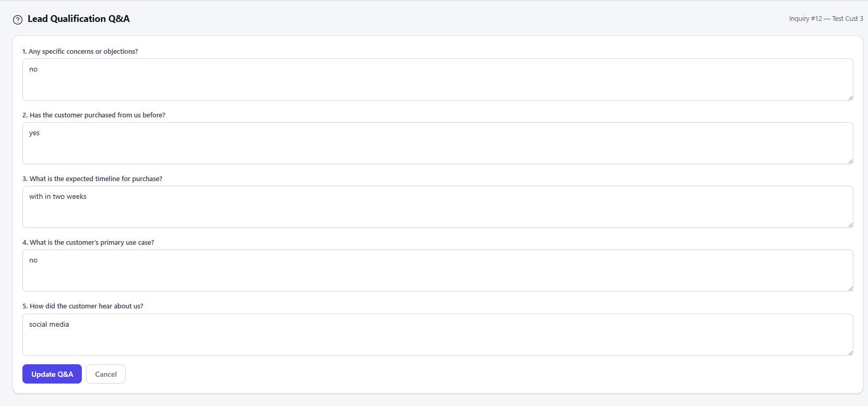
Task: Click into the purchased before answer box
Action: point(438,143)
